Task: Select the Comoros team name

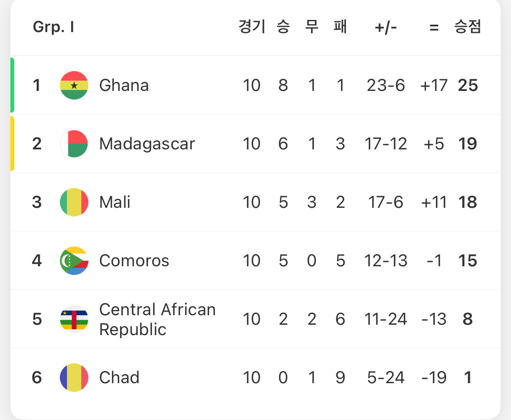Action: click(134, 261)
